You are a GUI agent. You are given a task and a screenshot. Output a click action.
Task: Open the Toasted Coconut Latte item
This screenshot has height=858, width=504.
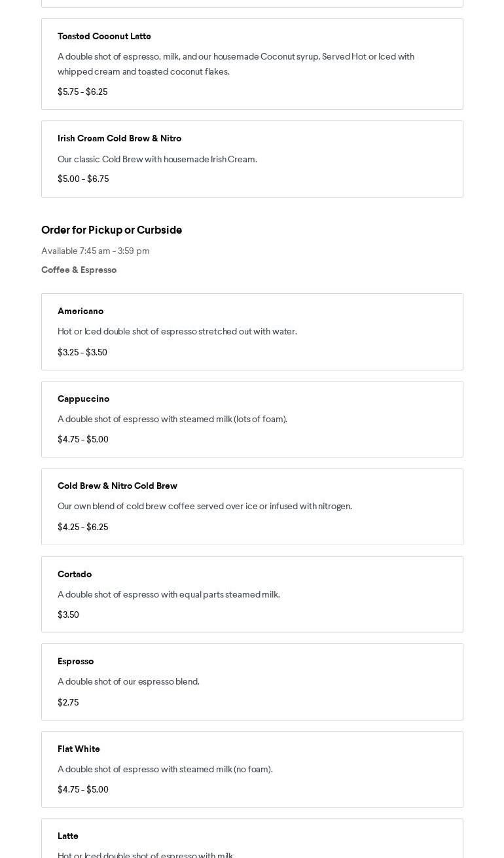click(104, 36)
